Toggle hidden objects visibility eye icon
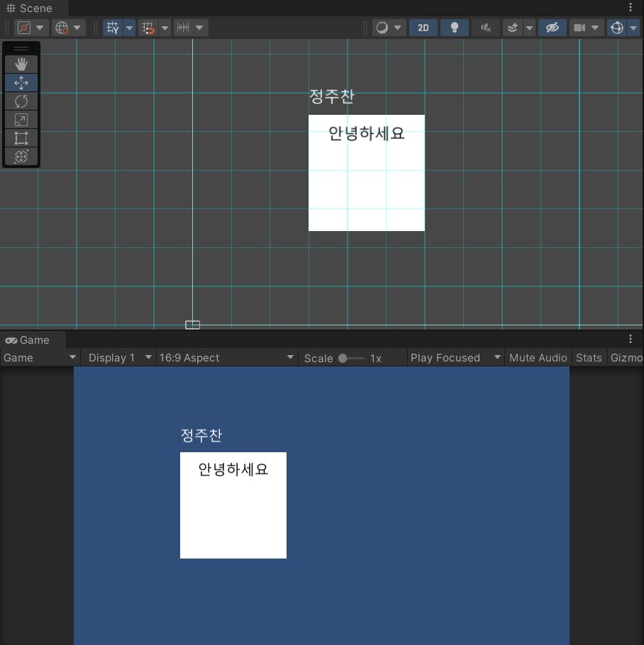 point(553,28)
